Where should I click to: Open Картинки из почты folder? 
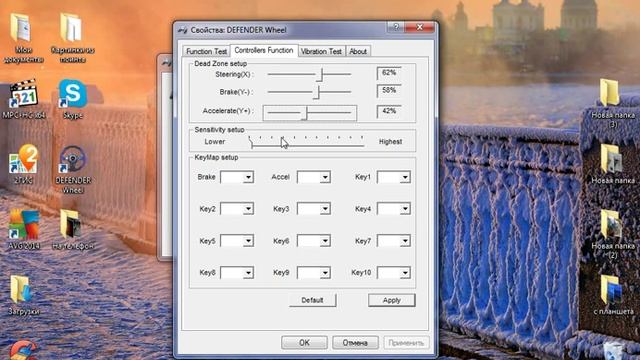click(x=73, y=38)
